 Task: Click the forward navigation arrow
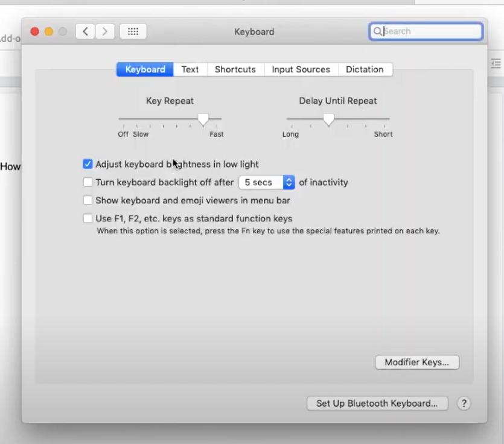point(105,31)
